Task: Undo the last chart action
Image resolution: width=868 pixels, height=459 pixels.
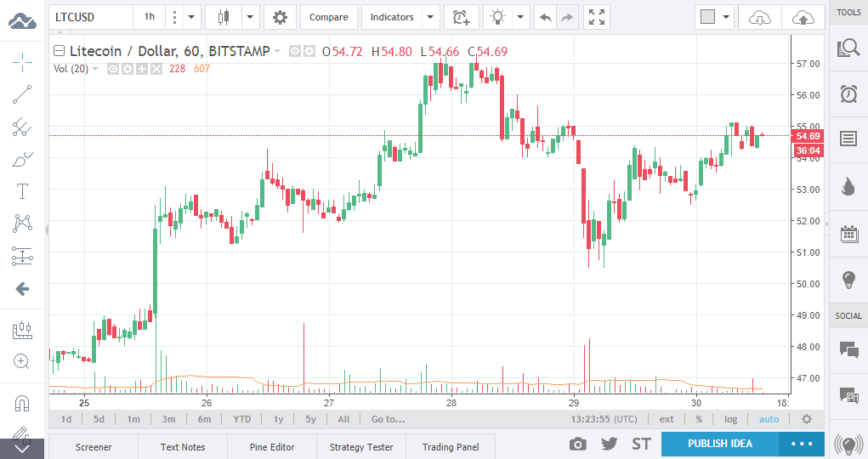Action: tap(545, 17)
